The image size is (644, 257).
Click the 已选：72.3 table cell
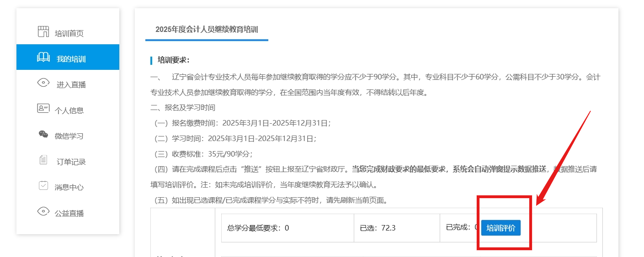[396, 228]
